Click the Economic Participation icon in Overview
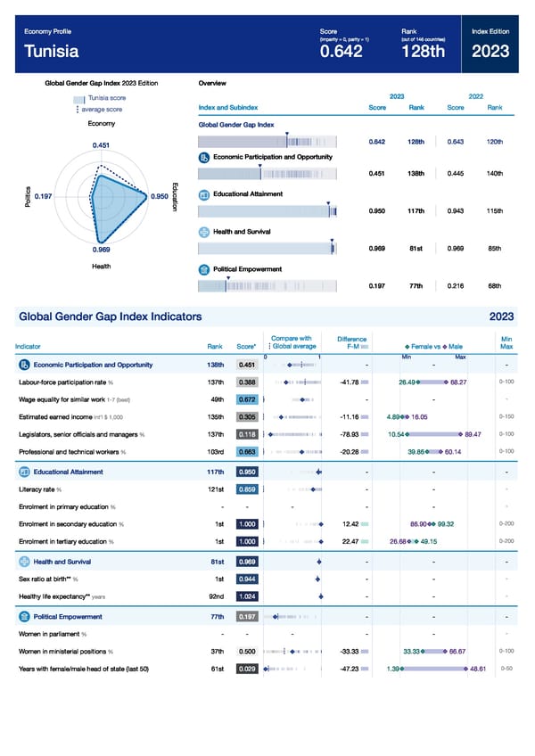The image size is (535, 756). tap(204, 157)
